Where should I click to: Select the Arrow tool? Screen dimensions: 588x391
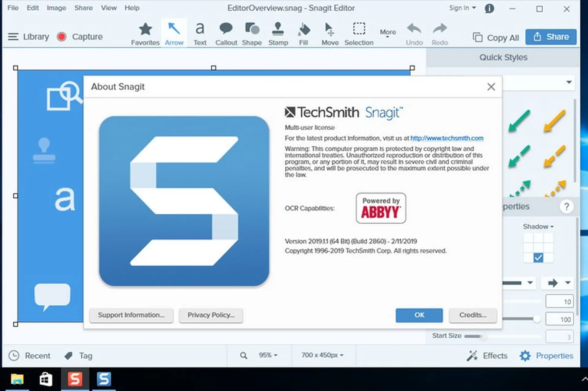174,32
